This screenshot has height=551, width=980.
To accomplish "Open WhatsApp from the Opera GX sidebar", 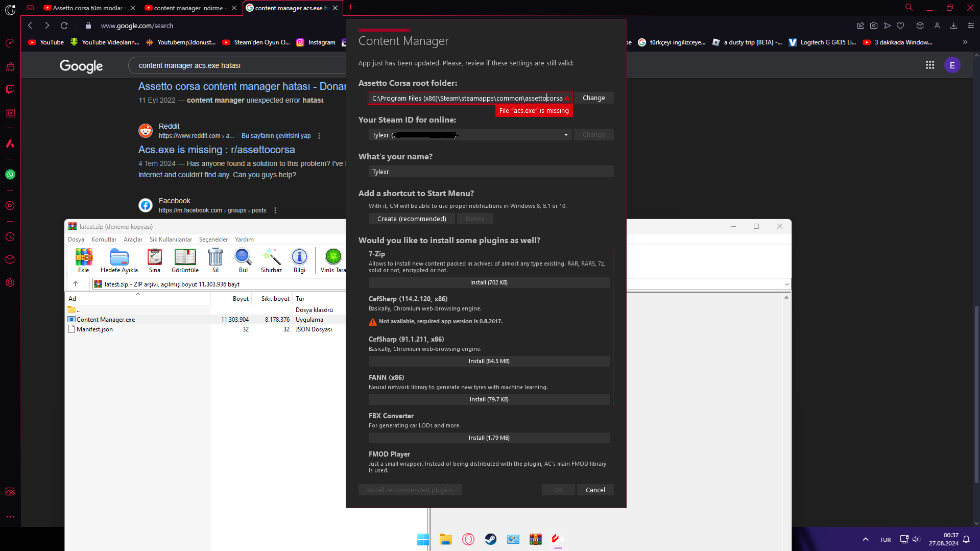I will (x=10, y=175).
